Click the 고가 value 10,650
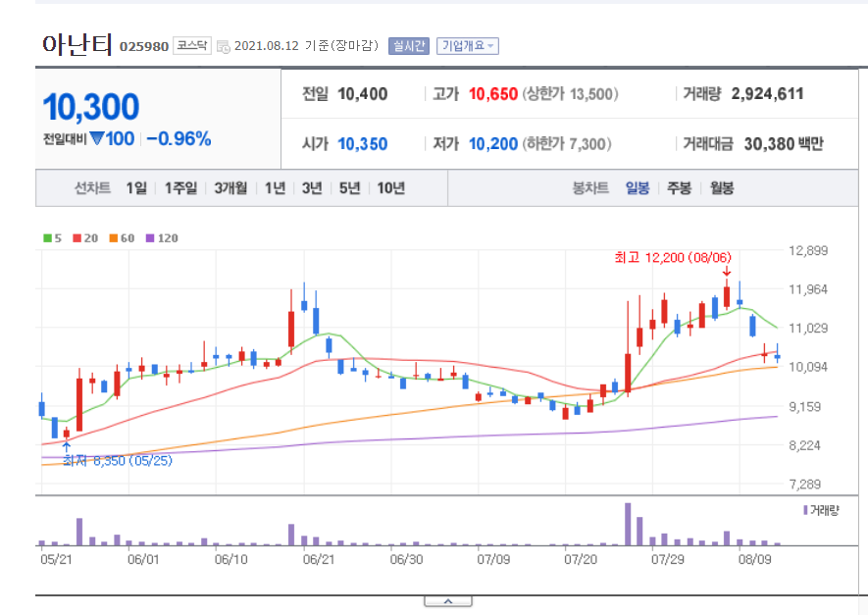Image resolution: width=868 pixels, height=615 pixels. 493,94
